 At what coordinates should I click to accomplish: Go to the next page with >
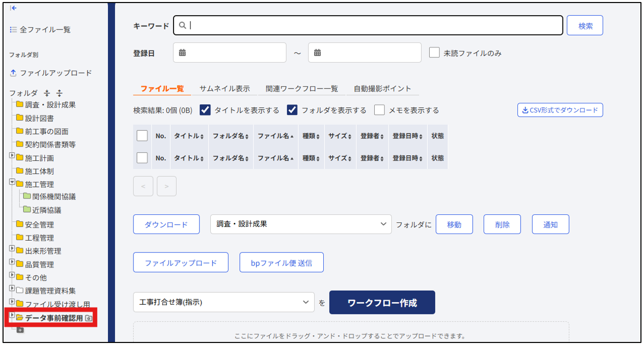tap(167, 186)
